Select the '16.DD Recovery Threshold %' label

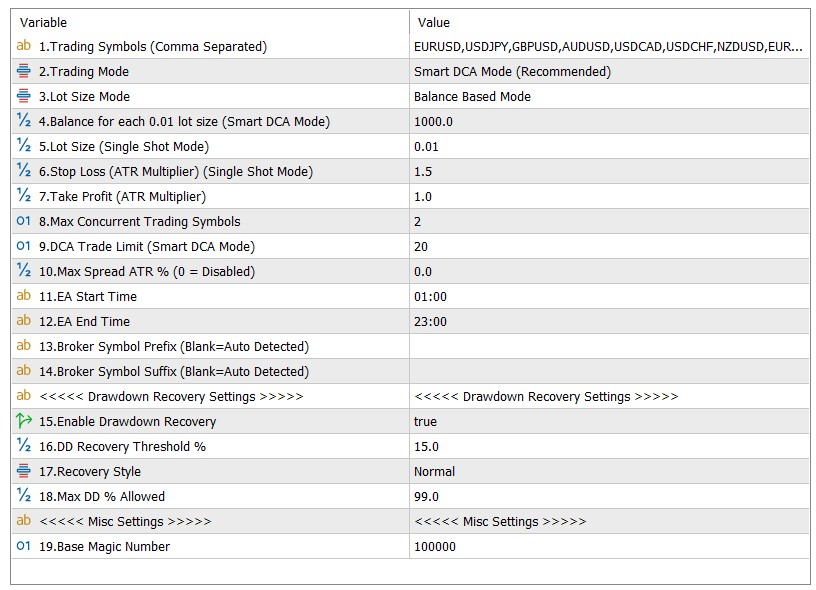(x=122, y=446)
